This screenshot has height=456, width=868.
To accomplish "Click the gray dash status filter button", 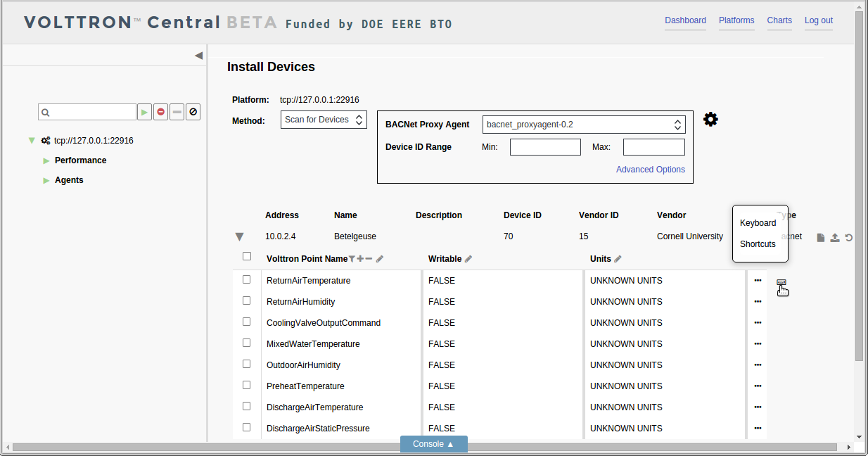I will pos(177,112).
